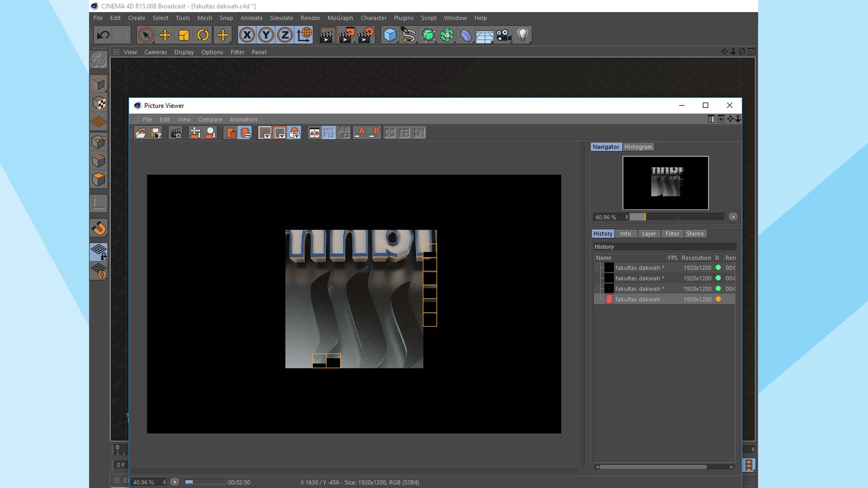Open the Picture Viewer open-file folder icon
This screenshot has height=488, width=868.
[x=141, y=133]
